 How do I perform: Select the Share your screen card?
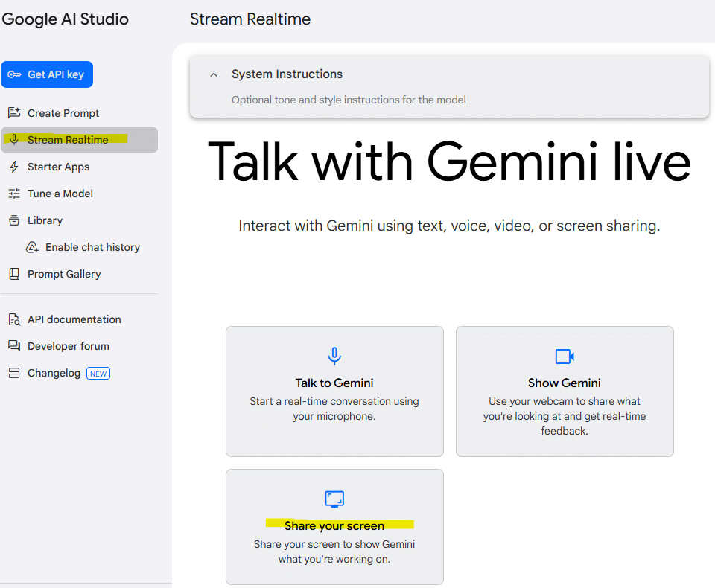pos(334,526)
